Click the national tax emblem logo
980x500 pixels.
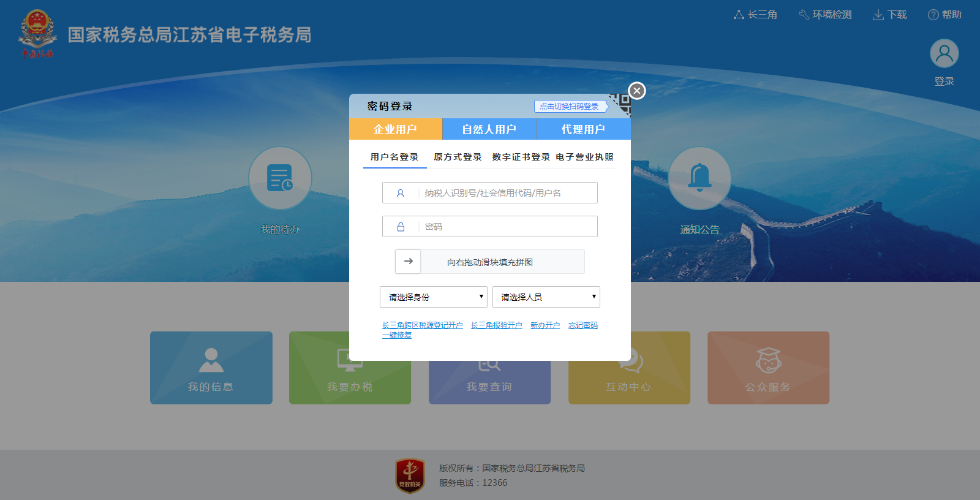pyautogui.click(x=37, y=34)
